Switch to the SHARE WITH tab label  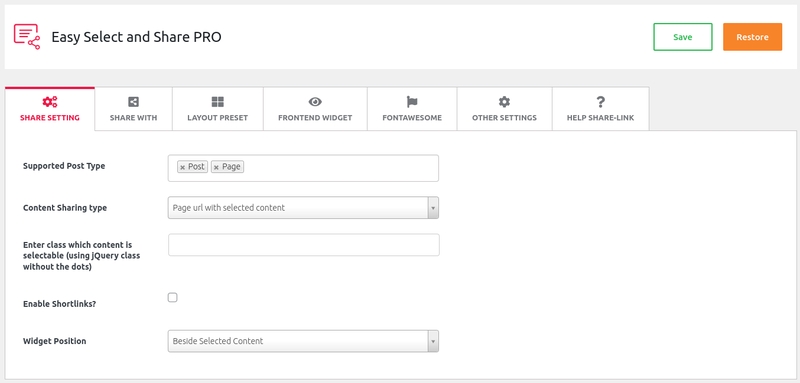tap(133, 118)
